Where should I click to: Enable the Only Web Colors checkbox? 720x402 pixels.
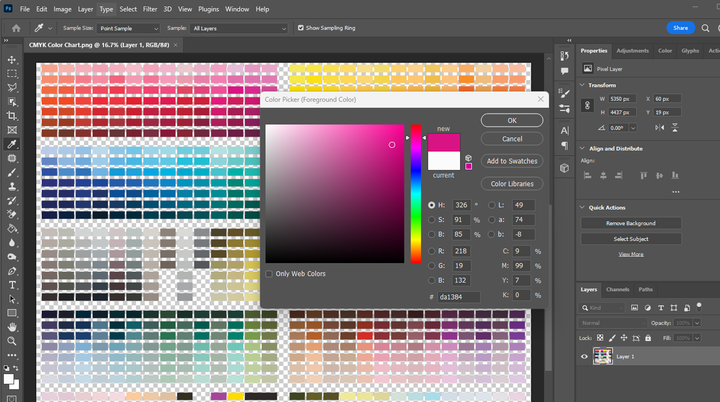point(270,273)
